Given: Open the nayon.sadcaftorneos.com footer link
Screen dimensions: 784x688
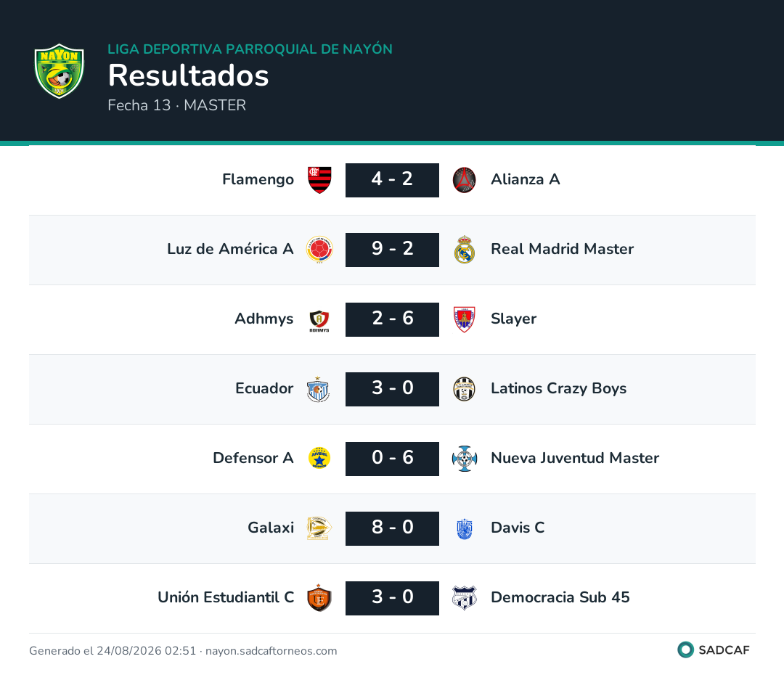Looking at the screenshot, I should point(271,651).
